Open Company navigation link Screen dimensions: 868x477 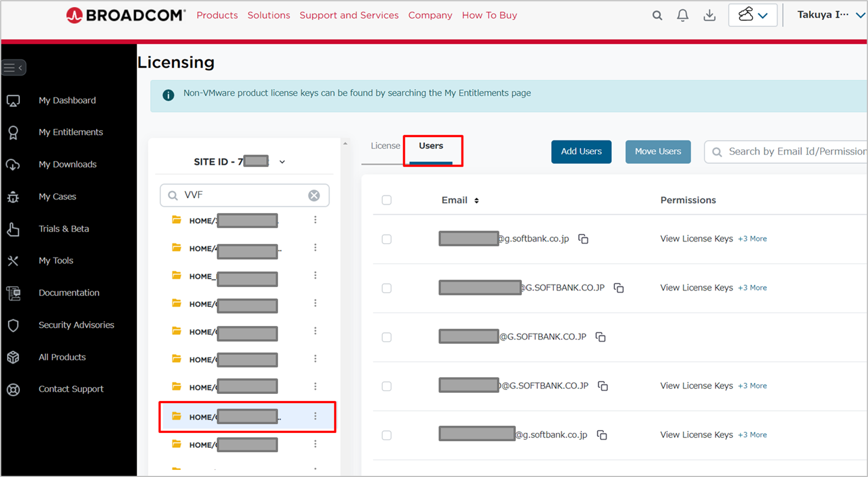[x=430, y=15]
